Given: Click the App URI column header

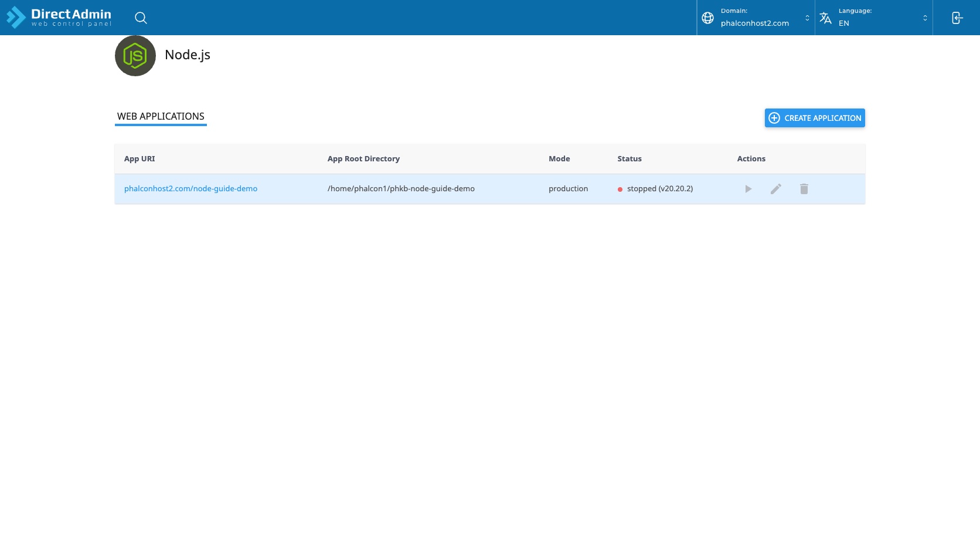Looking at the screenshot, I should tap(139, 158).
